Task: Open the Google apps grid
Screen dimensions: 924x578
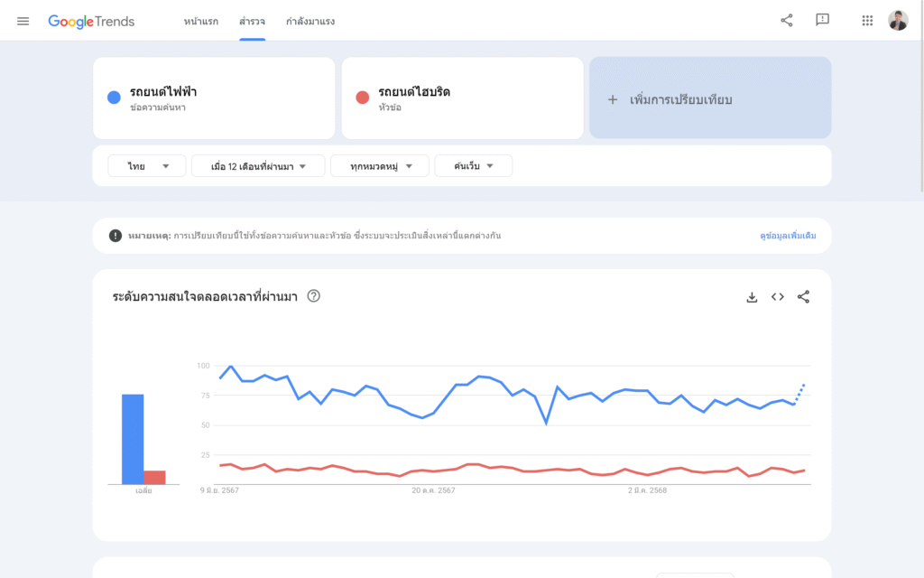Action: click(x=867, y=21)
